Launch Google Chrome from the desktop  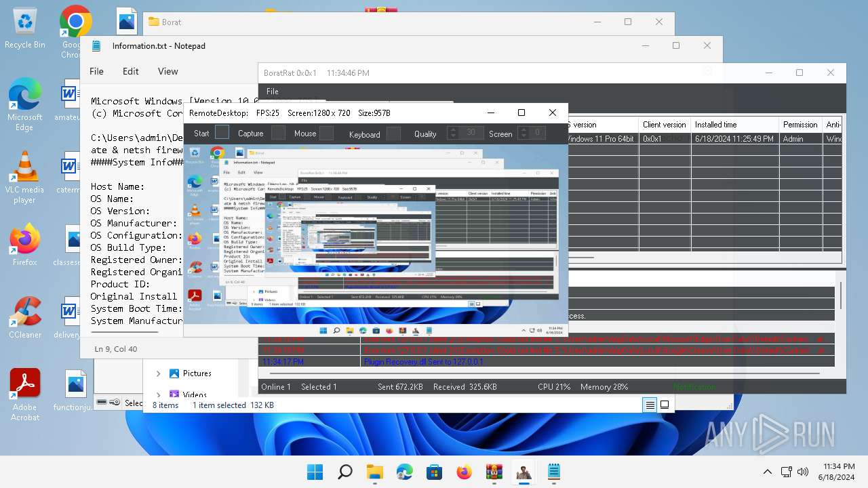(75, 30)
